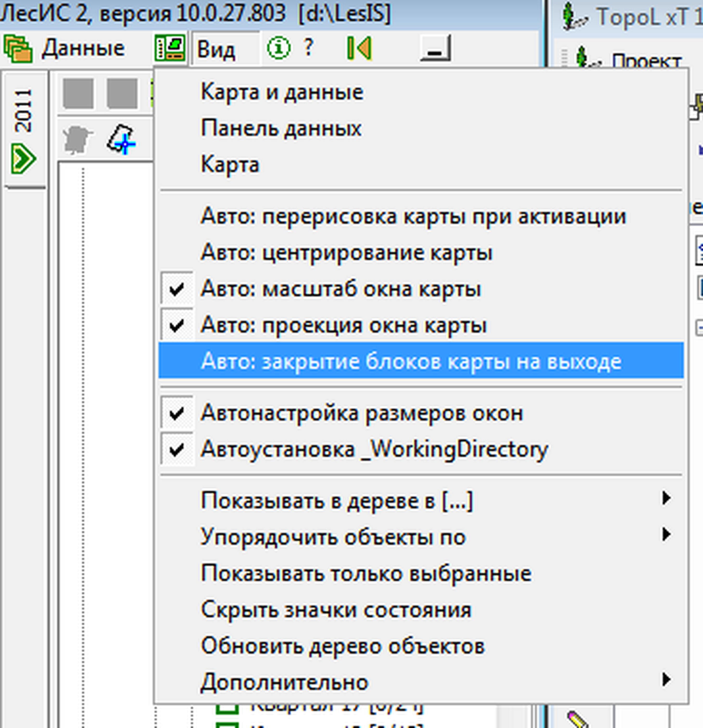The height and width of the screenshot is (728, 703).
Task: Select Панель данных view
Action: [x=421, y=128]
